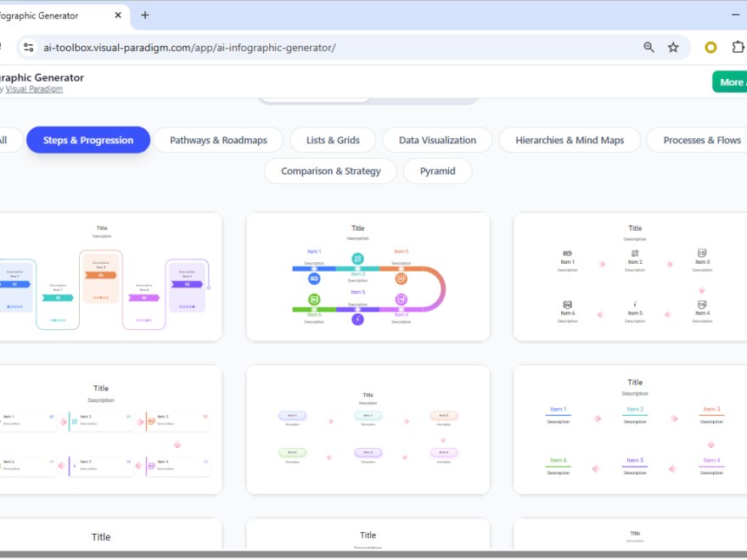Select the Lists & Grids category
Image resolution: width=747 pixels, height=560 pixels.
point(332,139)
